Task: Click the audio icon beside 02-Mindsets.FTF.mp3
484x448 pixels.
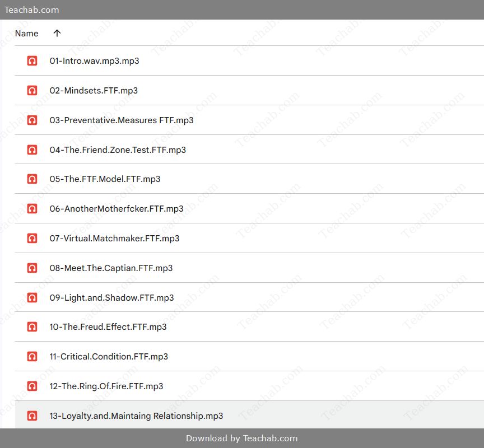Action: 32,90
